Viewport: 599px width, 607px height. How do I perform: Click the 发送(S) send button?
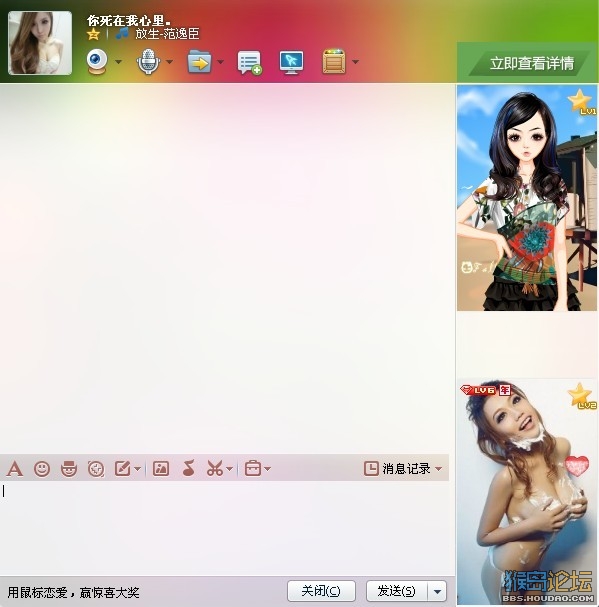(397, 591)
